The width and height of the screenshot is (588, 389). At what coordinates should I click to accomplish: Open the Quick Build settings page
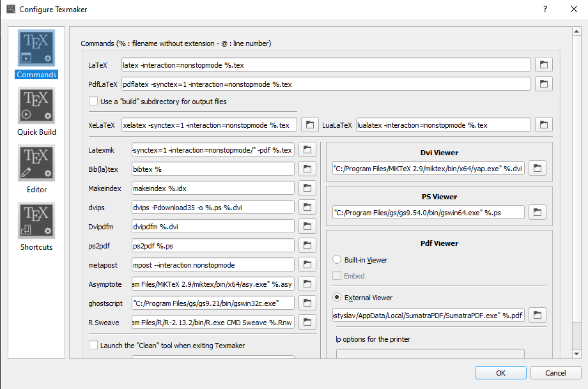click(36, 112)
